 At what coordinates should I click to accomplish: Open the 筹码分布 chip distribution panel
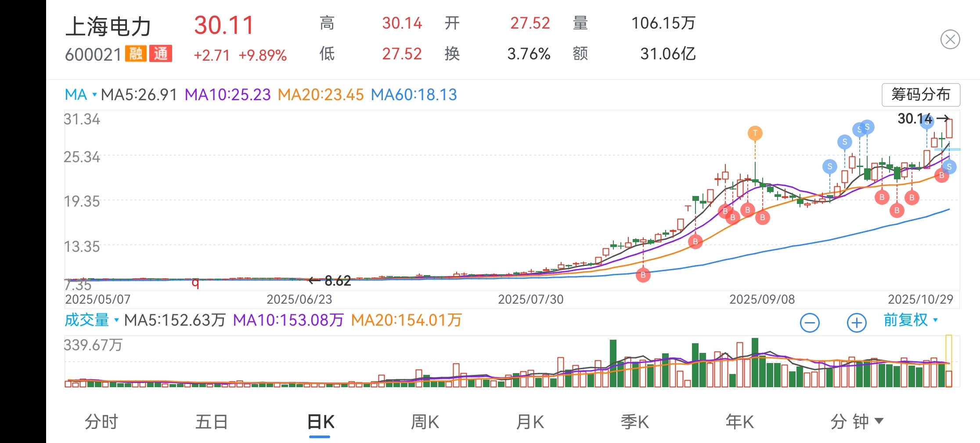(x=921, y=94)
